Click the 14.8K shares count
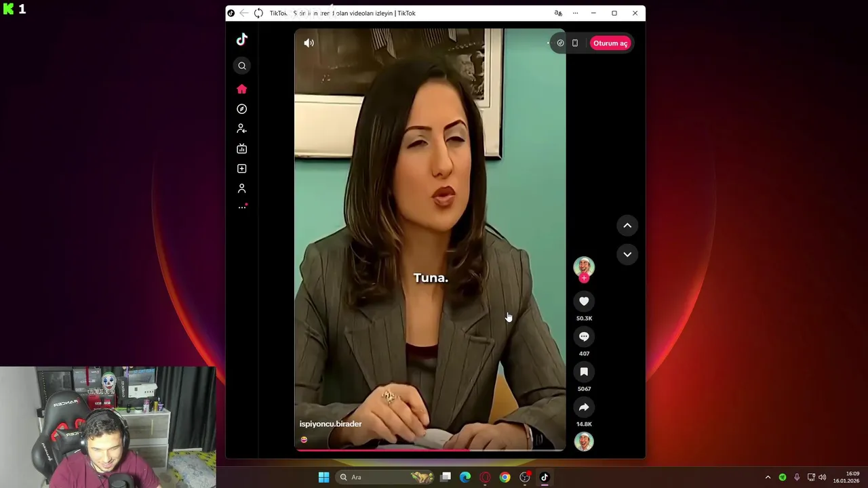 tap(584, 424)
